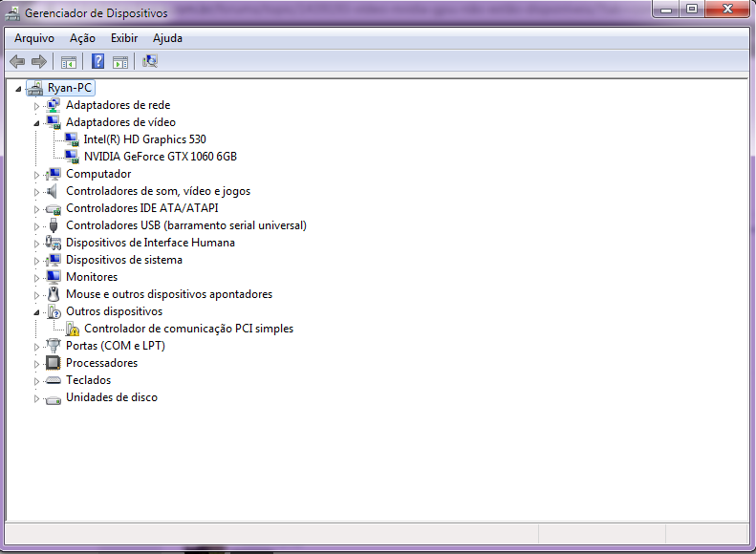This screenshot has width=756, height=554.
Task: Expand Mouse e outros dispositivos apontadores
Action: pyautogui.click(x=36, y=295)
